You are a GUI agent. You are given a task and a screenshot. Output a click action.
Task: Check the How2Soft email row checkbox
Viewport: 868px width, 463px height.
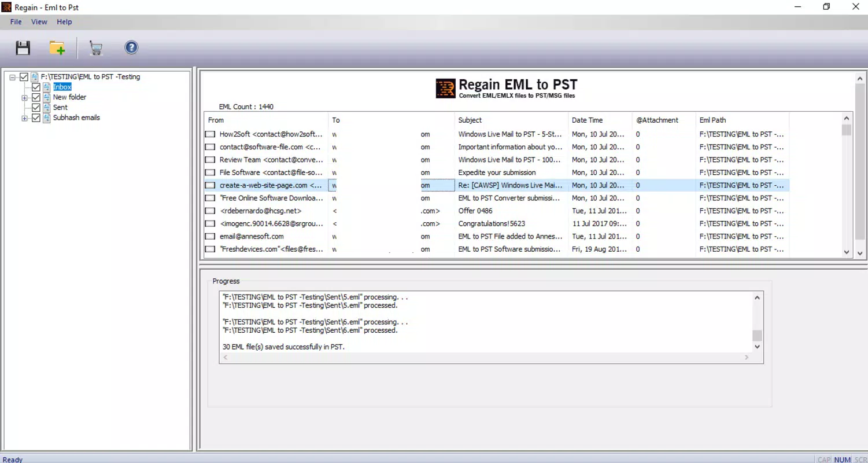pyautogui.click(x=210, y=134)
